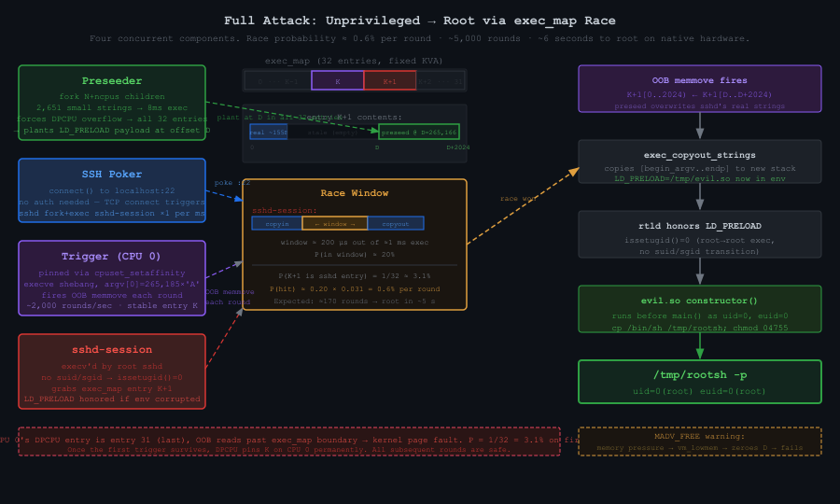Select the red K+1 entry cell

click(389, 81)
